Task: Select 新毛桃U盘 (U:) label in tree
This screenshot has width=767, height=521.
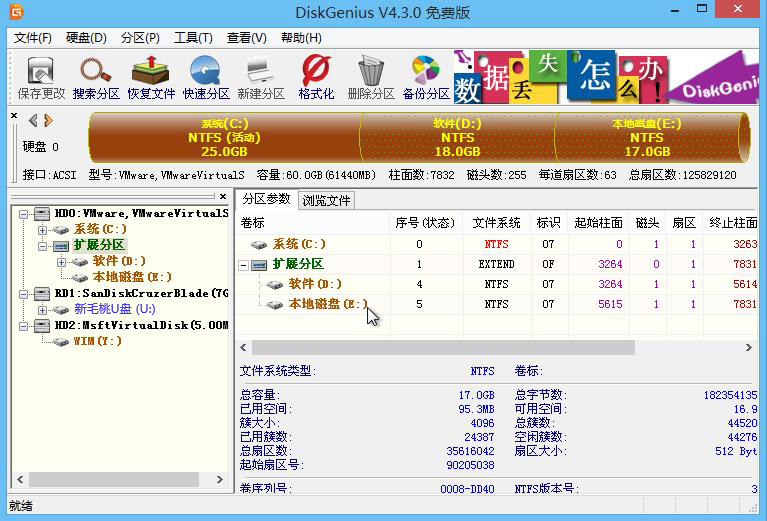Action: (x=115, y=309)
